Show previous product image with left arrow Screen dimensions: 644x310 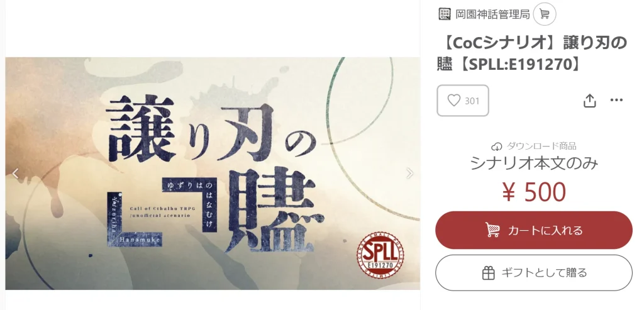pos(15,174)
